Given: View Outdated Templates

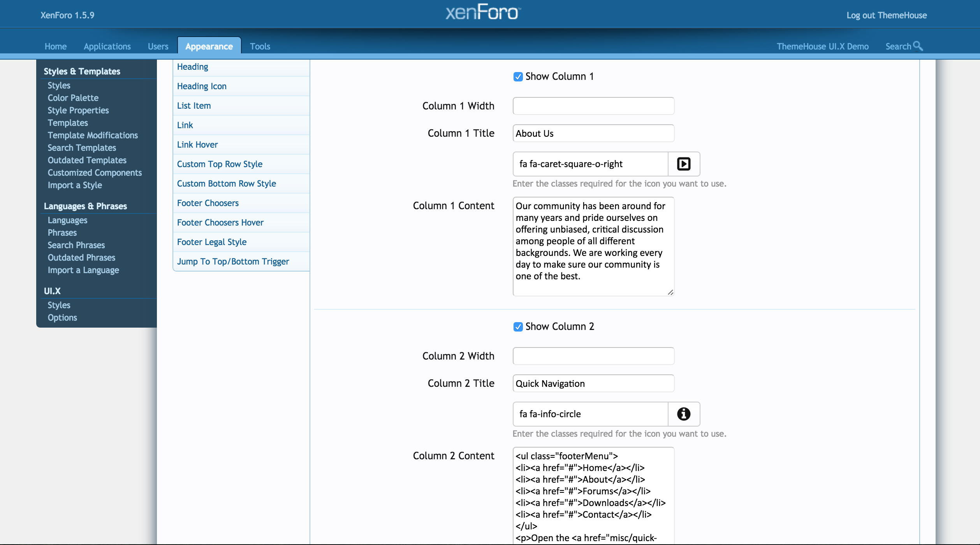Looking at the screenshot, I should [x=87, y=160].
